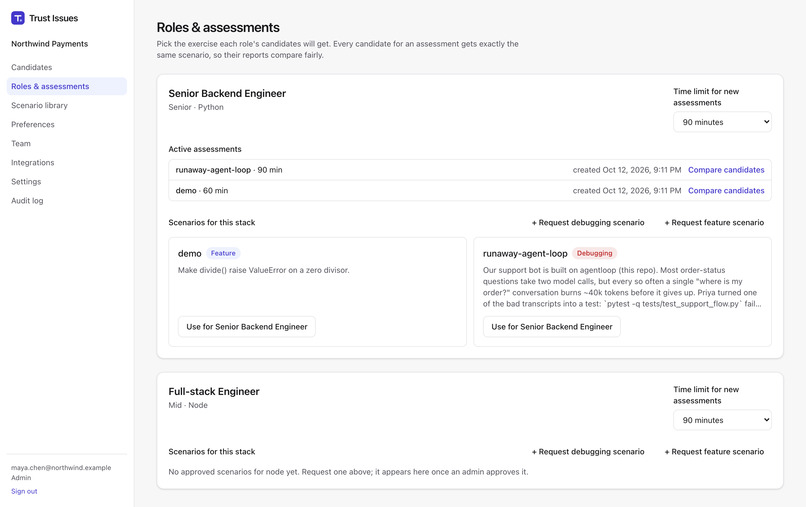Request feature scenario for Full-stack Engineer
The width and height of the screenshot is (806, 507).
(714, 451)
